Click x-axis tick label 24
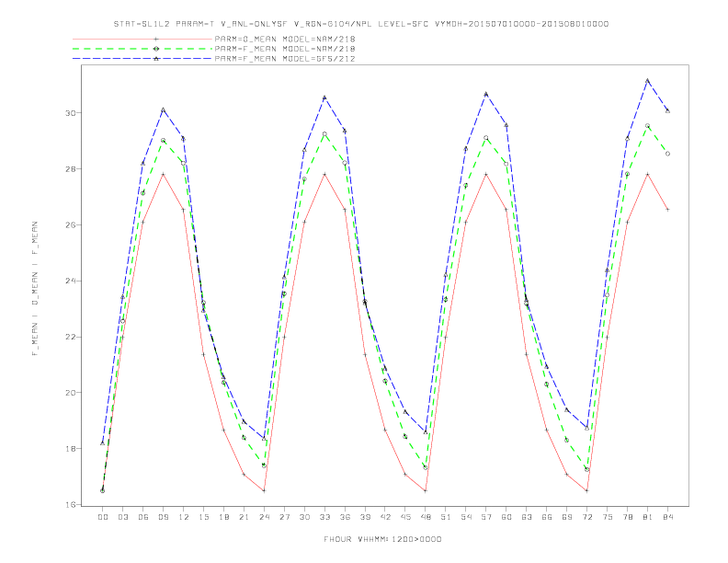Screen dimensions: 728x563 pyautogui.click(x=264, y=517)
